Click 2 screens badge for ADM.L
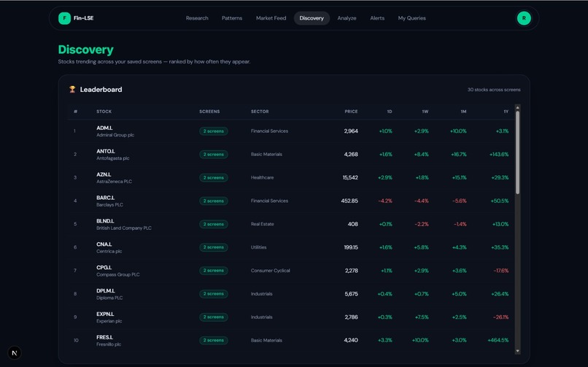This screenshot has width=588, height=367. 213,131
